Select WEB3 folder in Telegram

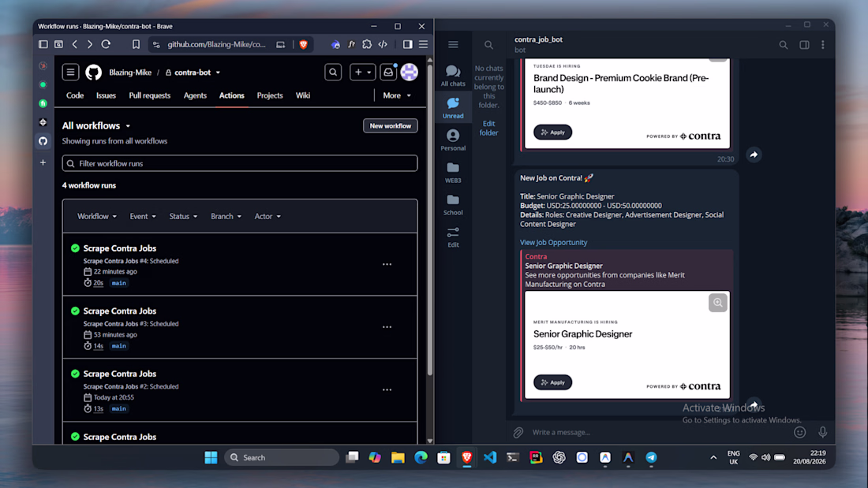(x=453, y=172)
